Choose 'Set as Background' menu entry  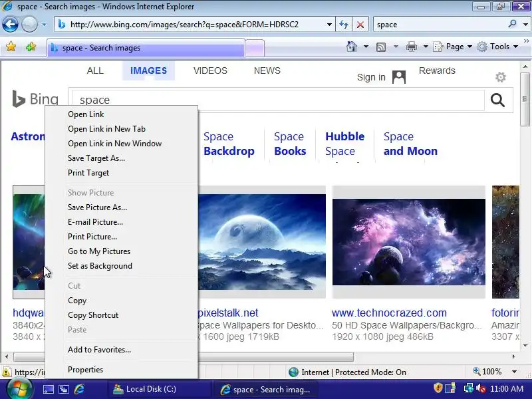coord(100,266)
